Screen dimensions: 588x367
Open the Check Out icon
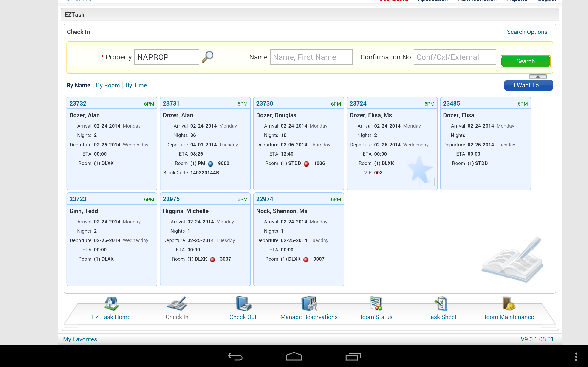pyautogui.click(x=243, y=304)
